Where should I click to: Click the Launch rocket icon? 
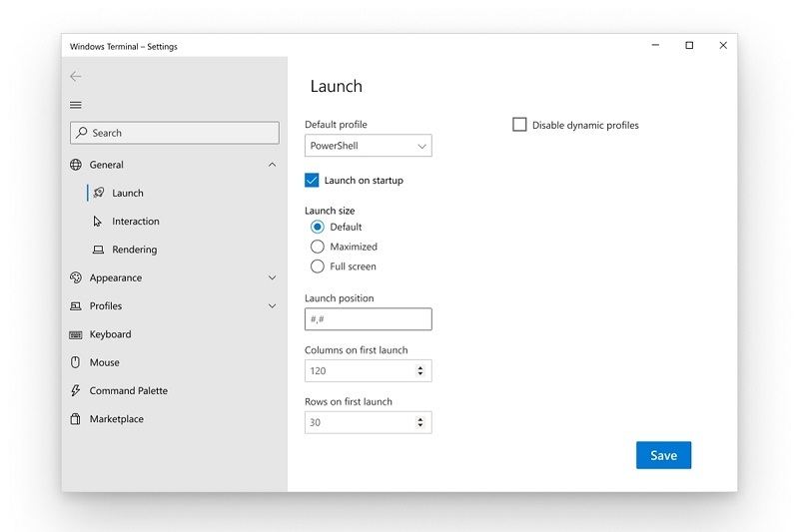(98, 193)
